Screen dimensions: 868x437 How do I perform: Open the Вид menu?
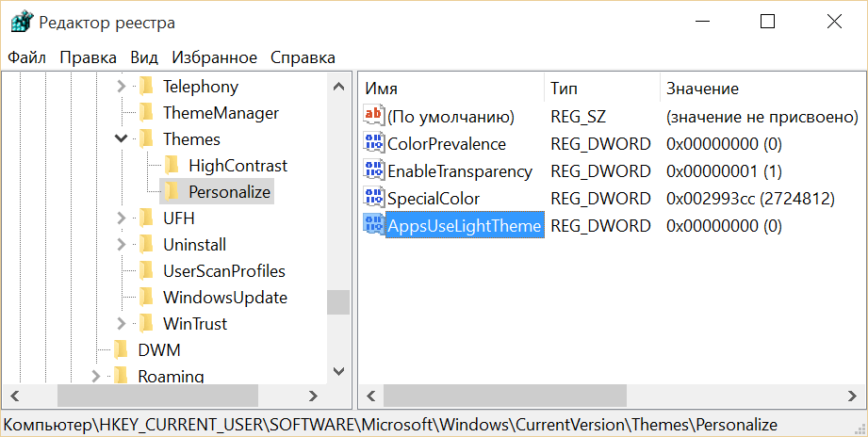click(144, 57)
